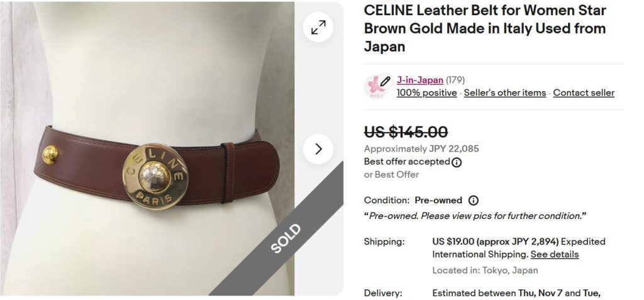Screen dimensions: 644x300
Task: Open See details shipping link
Action: coord(555,254)
